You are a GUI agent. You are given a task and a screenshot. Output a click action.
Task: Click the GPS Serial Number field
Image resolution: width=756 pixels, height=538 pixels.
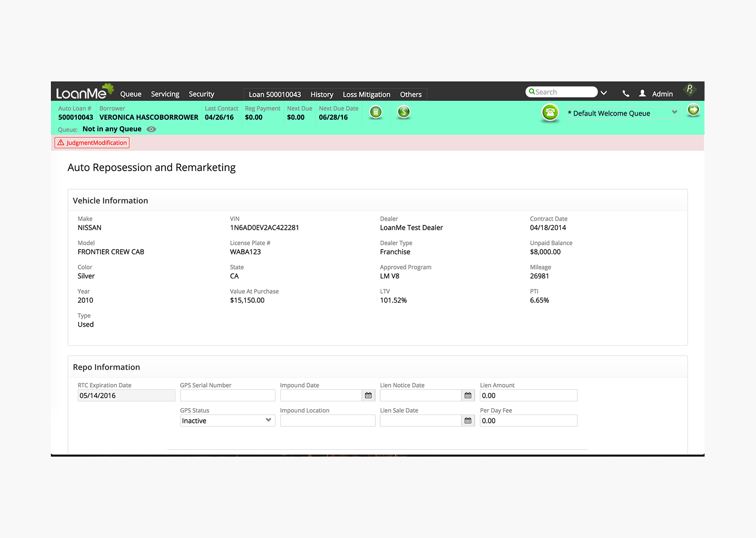(x=228, y=396)
